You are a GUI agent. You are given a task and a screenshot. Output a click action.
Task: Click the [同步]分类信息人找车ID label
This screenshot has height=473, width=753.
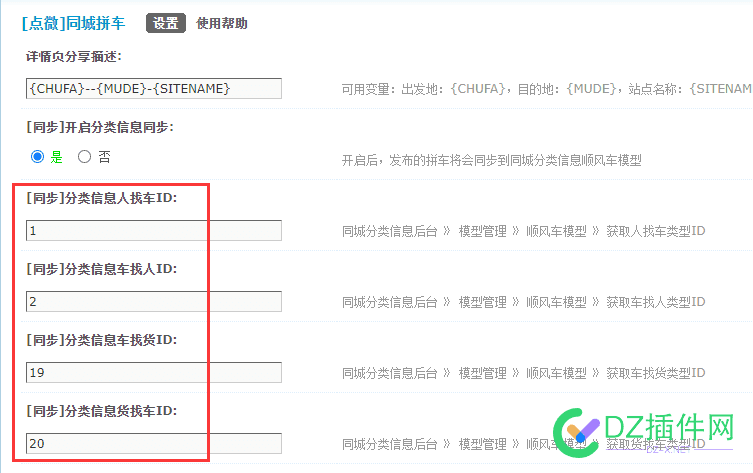102,198
